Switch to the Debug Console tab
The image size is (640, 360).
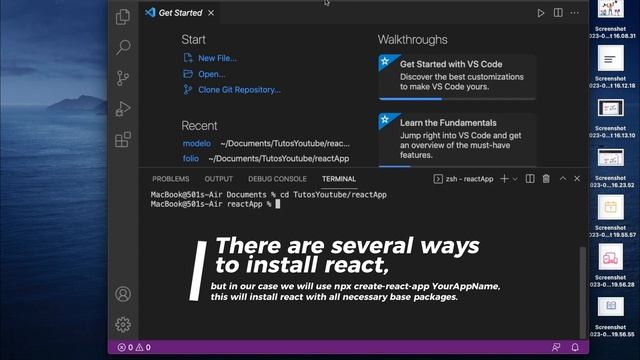tap(277, 179)
